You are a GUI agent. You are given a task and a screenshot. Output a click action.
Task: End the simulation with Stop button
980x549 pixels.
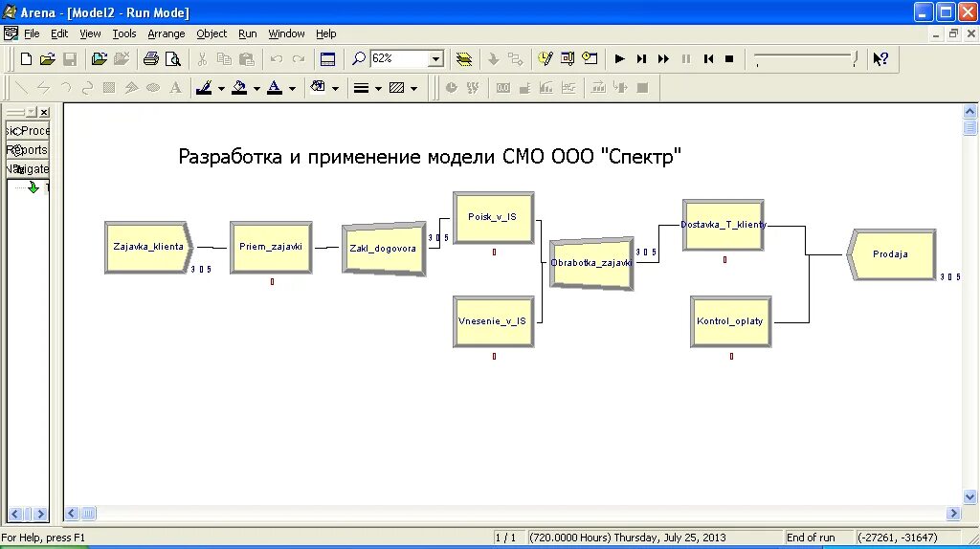tap(729, 58)
